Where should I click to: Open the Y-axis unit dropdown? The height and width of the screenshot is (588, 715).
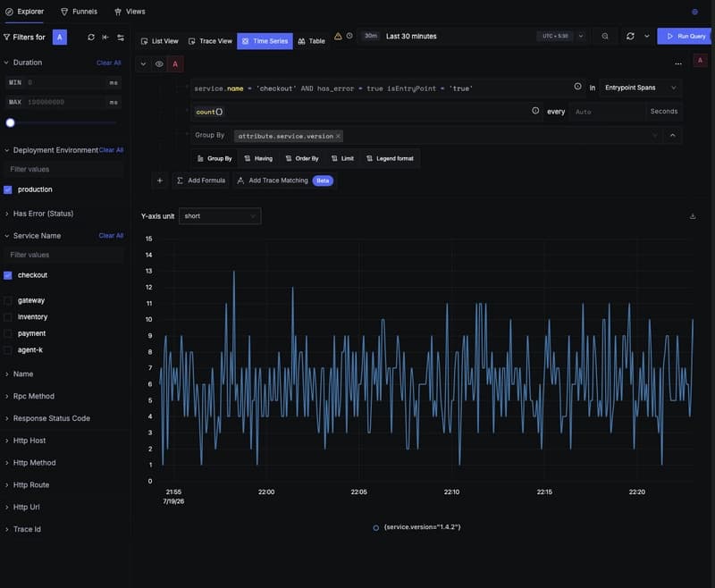tap(220, 216)
